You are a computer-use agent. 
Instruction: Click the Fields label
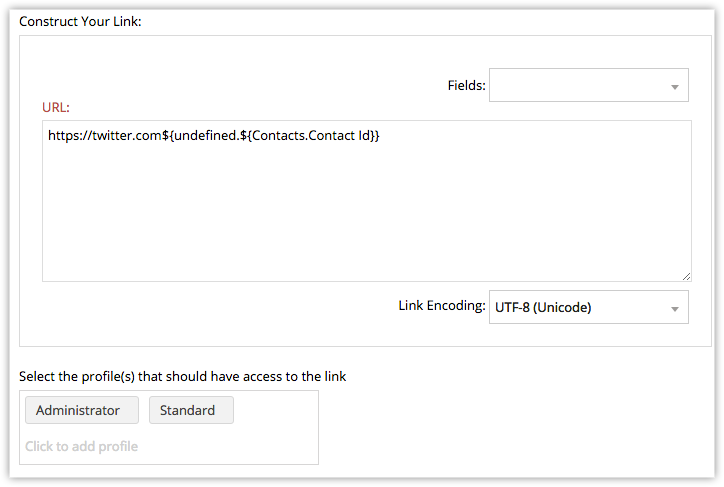pyautogui.click(x=466, y=85)
